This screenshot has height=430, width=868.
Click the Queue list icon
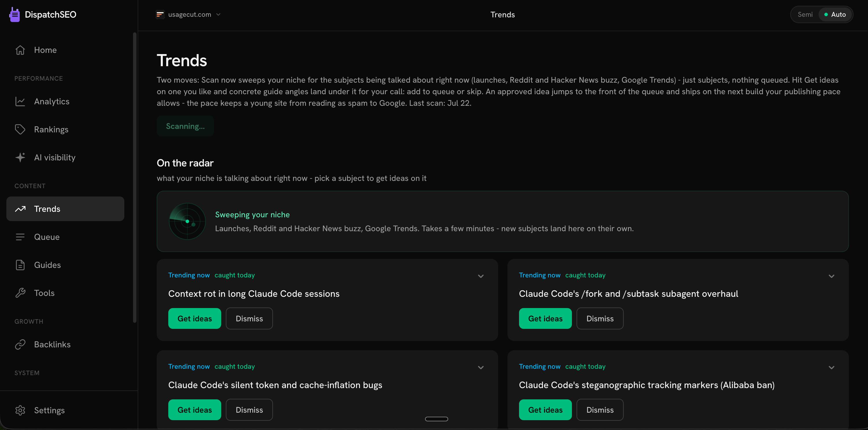(20, 237)
